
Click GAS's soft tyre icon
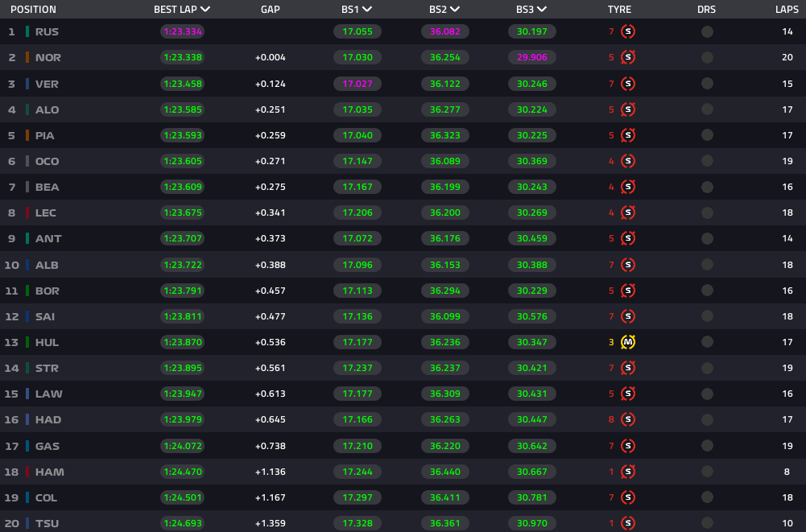[x=629, y=446]
